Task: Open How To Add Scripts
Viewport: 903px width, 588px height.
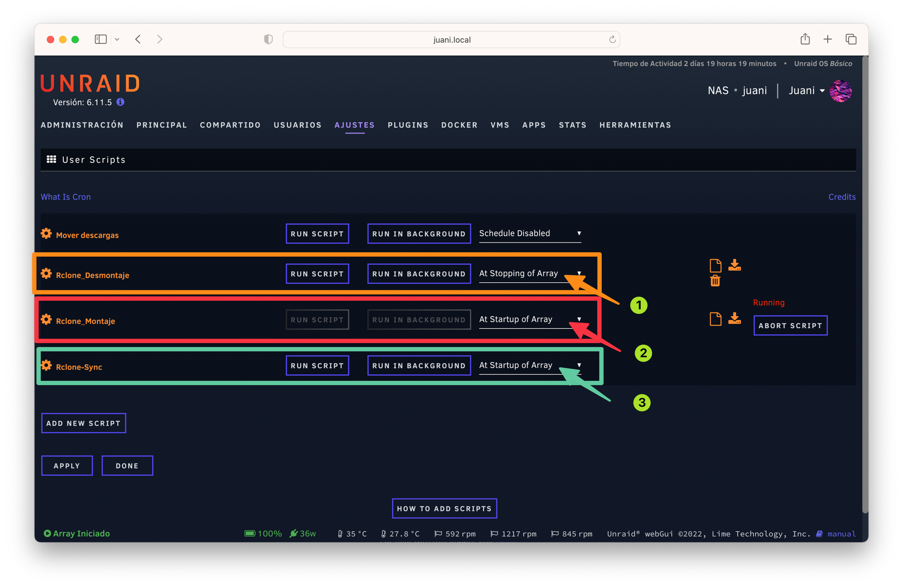Action: (445, 509)
